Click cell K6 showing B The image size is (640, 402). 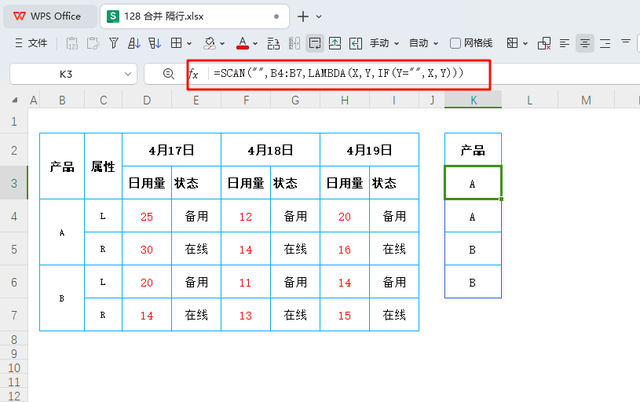(x=473, y=282)
